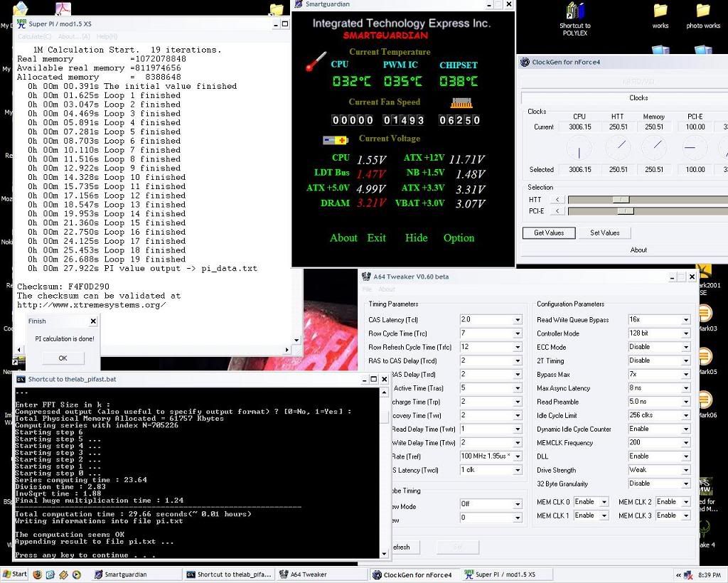The height and width of the screenshot is (583, 728).
Task: Select the Mark03 desktop icon
Action: click(706, 318)
